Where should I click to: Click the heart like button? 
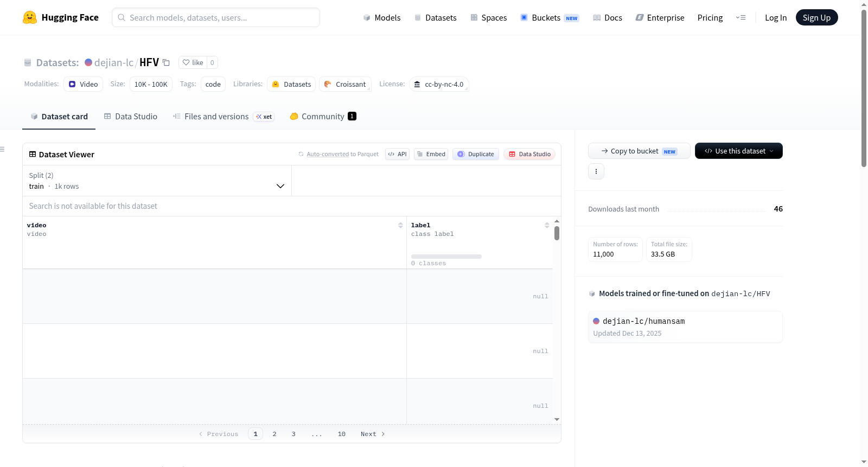click(193, 62)
